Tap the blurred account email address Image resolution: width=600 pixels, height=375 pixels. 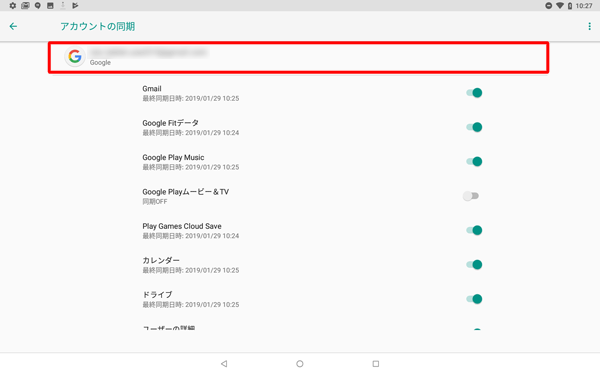click(148, 52)
